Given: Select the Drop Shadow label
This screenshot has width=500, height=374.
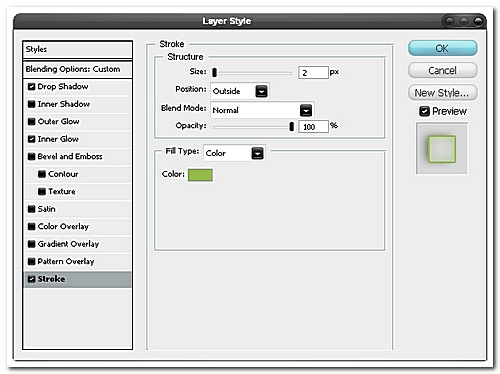Looking at the screenshot, I should [x=63, y=87].
